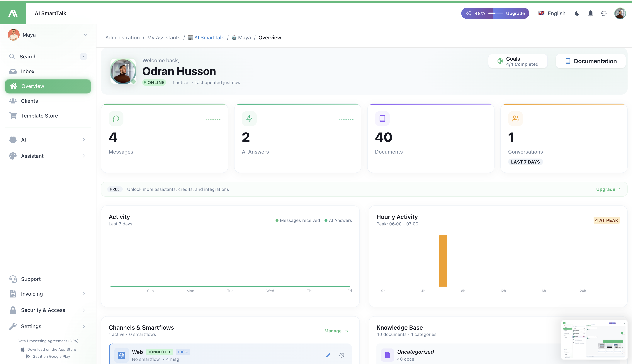Click the AI SmartTalk logo icon
Image resolution: width=632 pixels, height=364 pixels.
(13, 13)
